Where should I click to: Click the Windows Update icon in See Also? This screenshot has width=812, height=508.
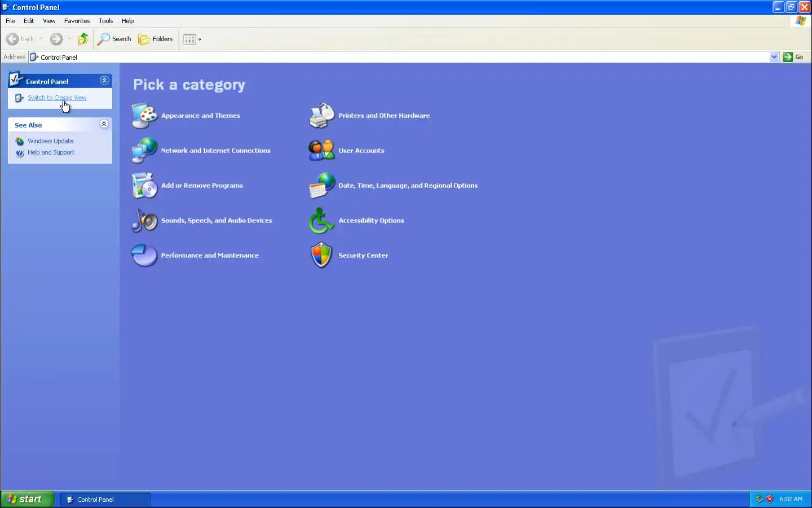coord(20,141)
